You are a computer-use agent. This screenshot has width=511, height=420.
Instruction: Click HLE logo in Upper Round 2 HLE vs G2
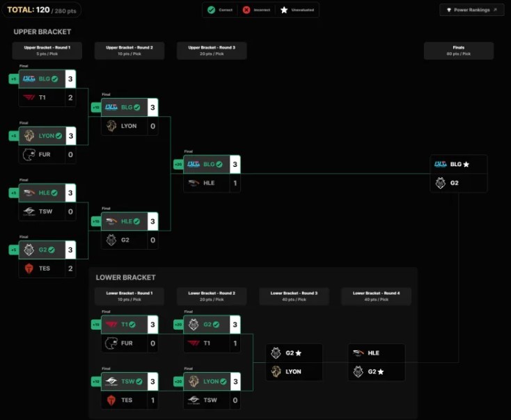tap(111, 221)
